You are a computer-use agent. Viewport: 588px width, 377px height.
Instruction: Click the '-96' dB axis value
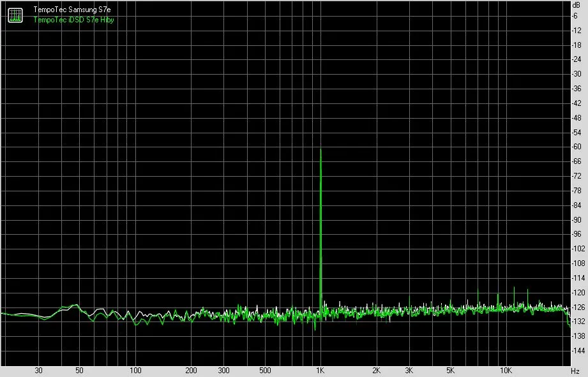577,234
